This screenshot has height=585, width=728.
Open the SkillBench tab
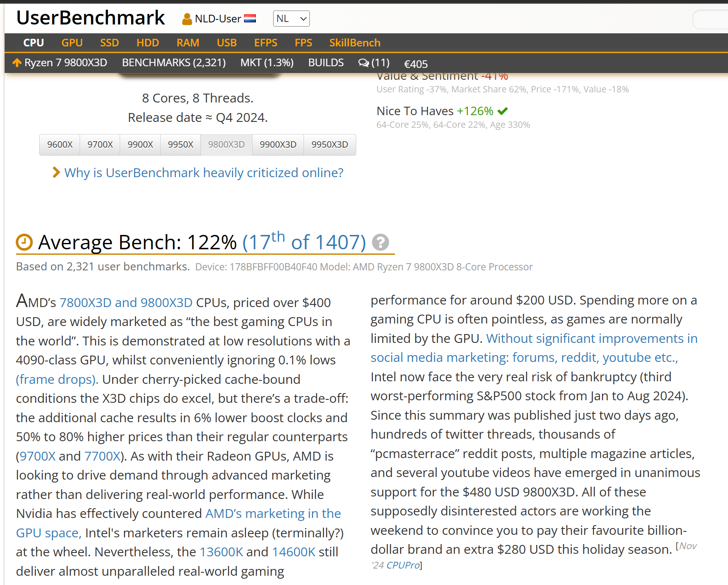click(355, 43)
